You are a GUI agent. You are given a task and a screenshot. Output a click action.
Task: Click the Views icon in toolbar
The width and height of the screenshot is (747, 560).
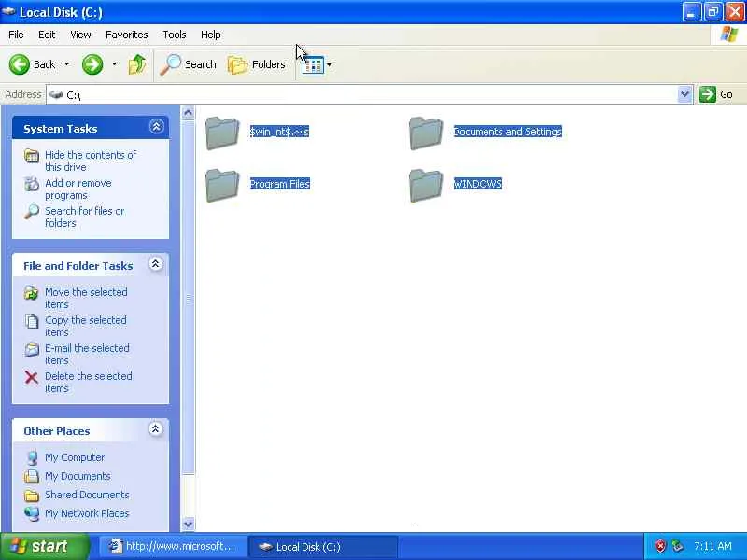(x=313, y=64)
